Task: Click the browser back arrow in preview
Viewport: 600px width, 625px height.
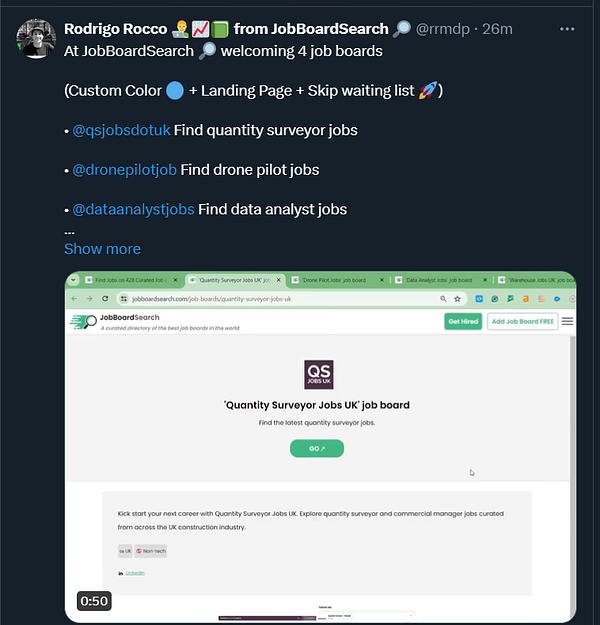Action: (75, 298)
